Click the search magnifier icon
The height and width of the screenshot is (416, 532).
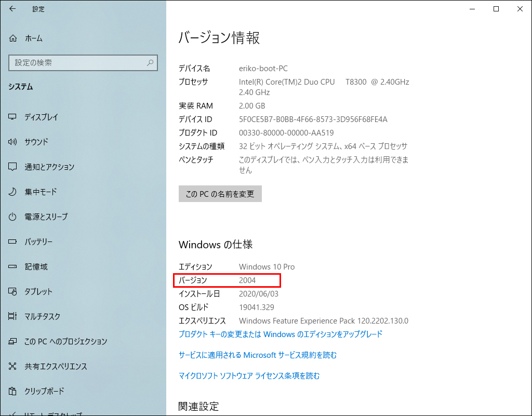[150, 63]
